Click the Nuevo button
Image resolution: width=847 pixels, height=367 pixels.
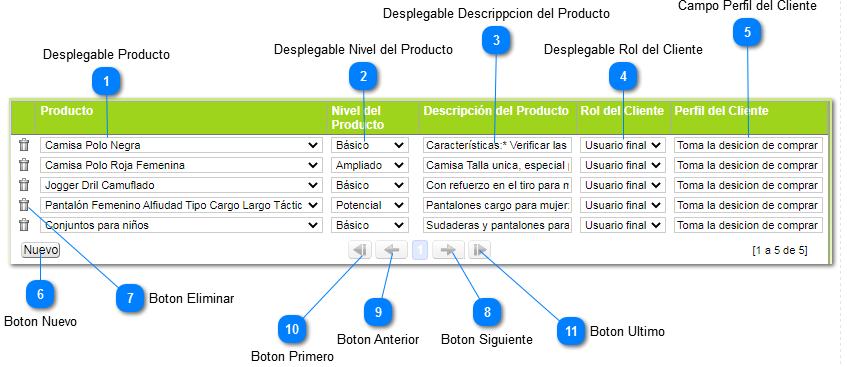41,250
